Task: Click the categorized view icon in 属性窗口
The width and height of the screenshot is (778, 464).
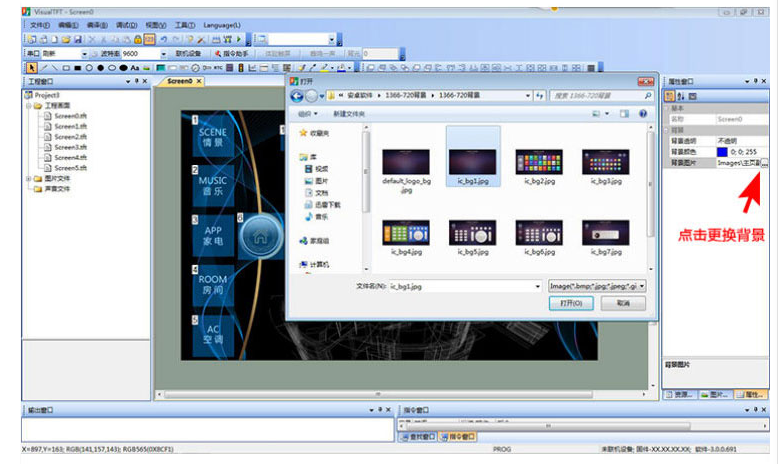Action: click(x=670, y=96)
